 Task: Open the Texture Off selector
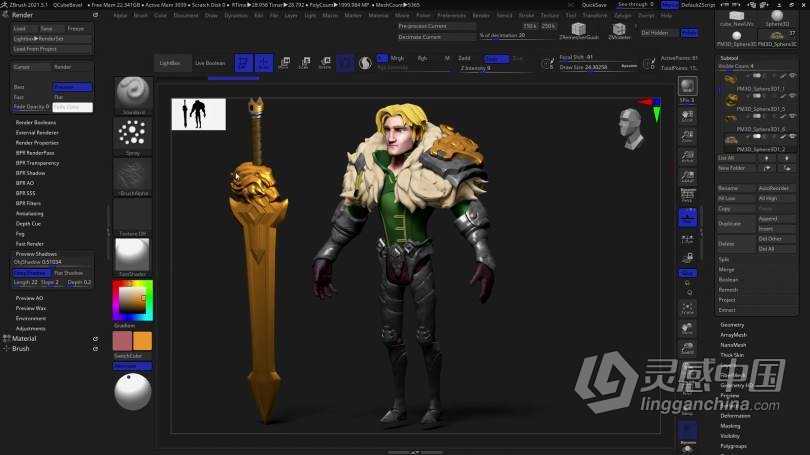(x=133, y=217)
